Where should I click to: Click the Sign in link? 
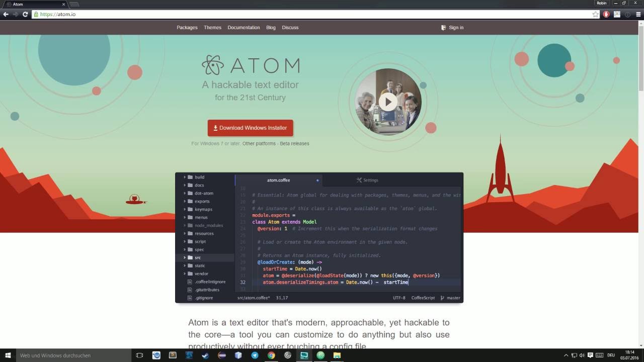[452, 28]
